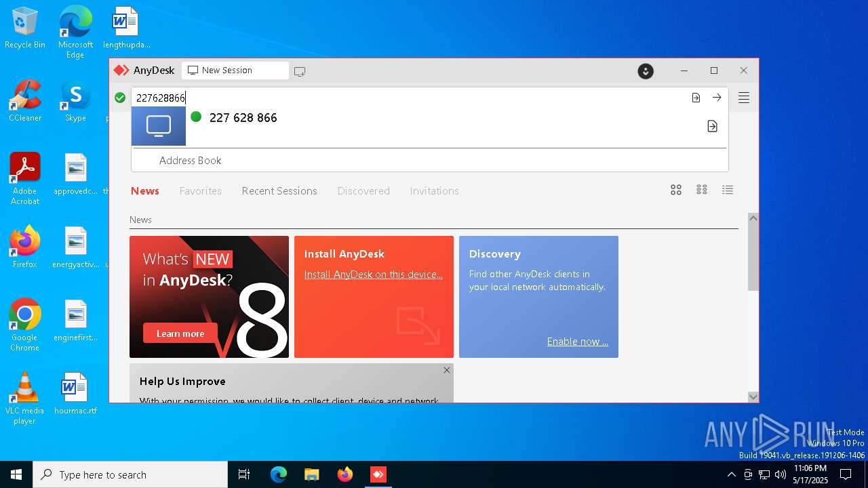Go to the Discovered tab
Viewport: 868px width, 488px height.
tap(363, 191)
